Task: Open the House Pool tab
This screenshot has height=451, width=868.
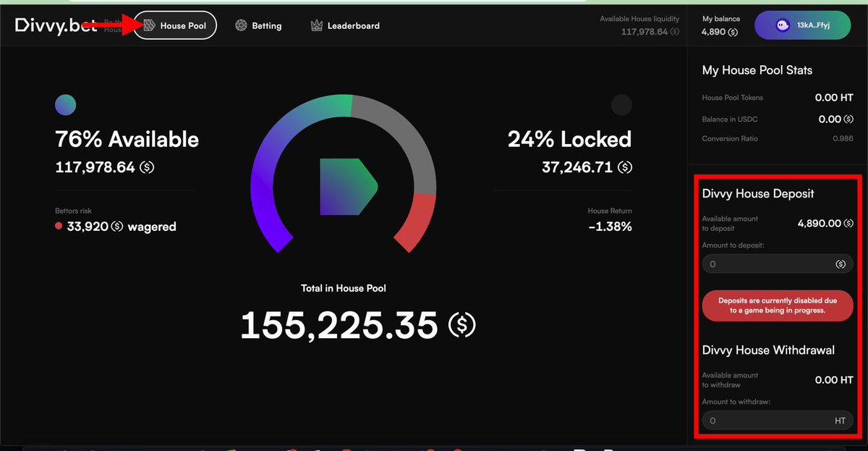Action: click(175, 25)
